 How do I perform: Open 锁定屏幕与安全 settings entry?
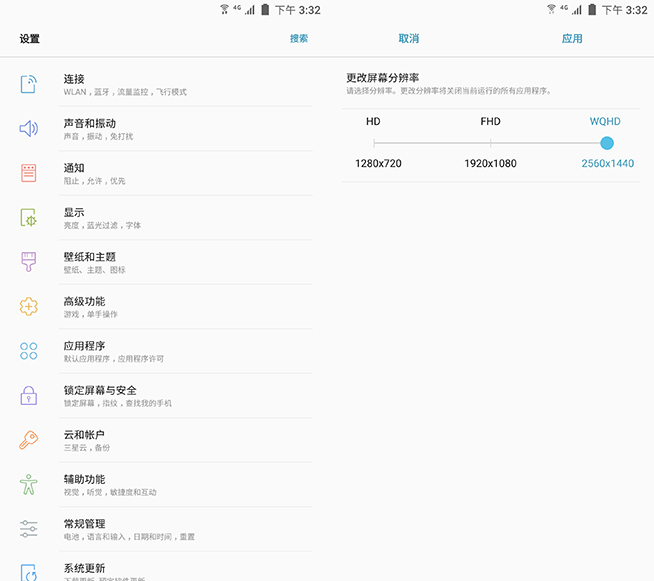(186, 395)
